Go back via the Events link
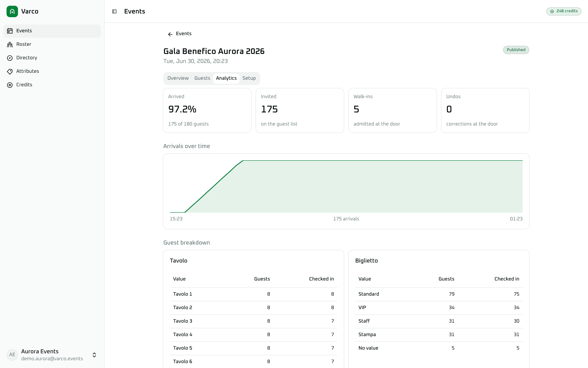 [x=179, y=34]
